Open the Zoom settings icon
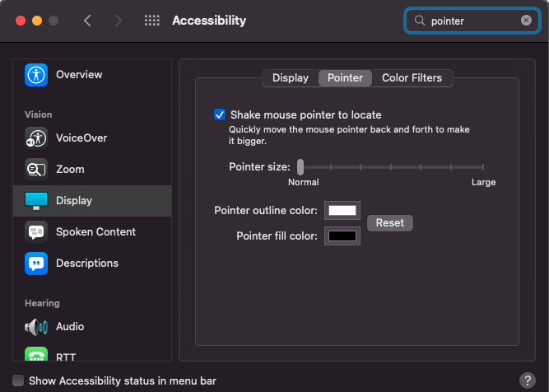Image resolution: width=549 pixels, height=392 pixels. tap(36, 169)
